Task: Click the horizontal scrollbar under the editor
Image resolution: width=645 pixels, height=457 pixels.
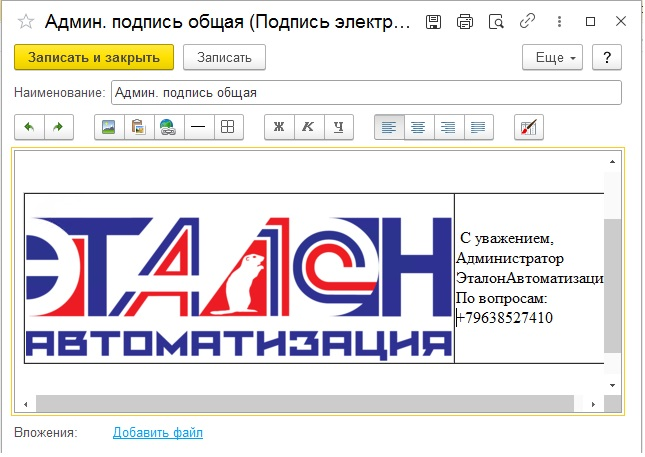Action: (300, 403)
